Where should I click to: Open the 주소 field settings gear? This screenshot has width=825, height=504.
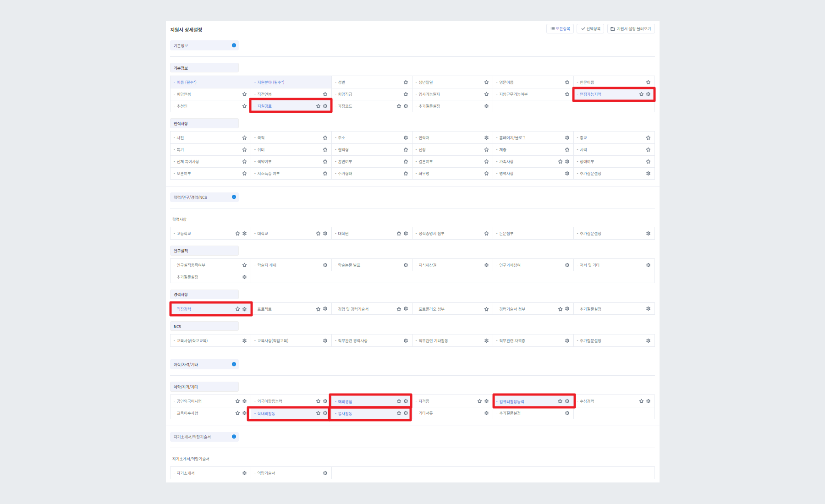(x=406, y=138)
